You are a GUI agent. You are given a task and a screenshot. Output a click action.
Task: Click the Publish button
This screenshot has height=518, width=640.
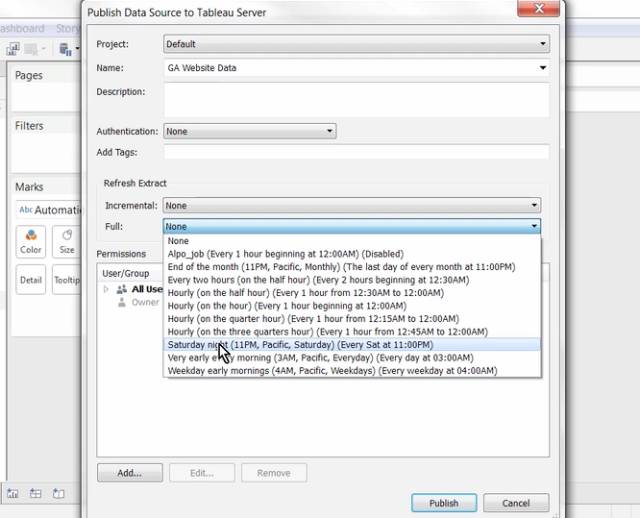(x=443, y=503)
